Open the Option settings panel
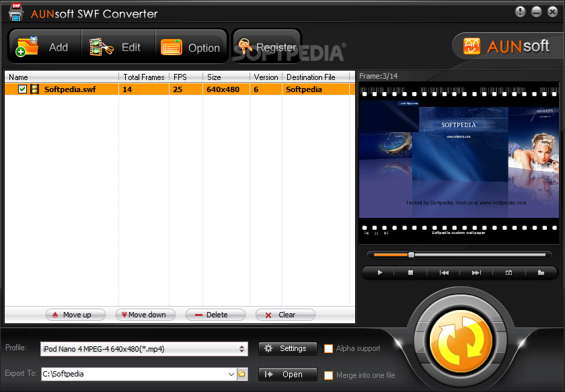The image size is (565, 392). click(x=191, y=47)
